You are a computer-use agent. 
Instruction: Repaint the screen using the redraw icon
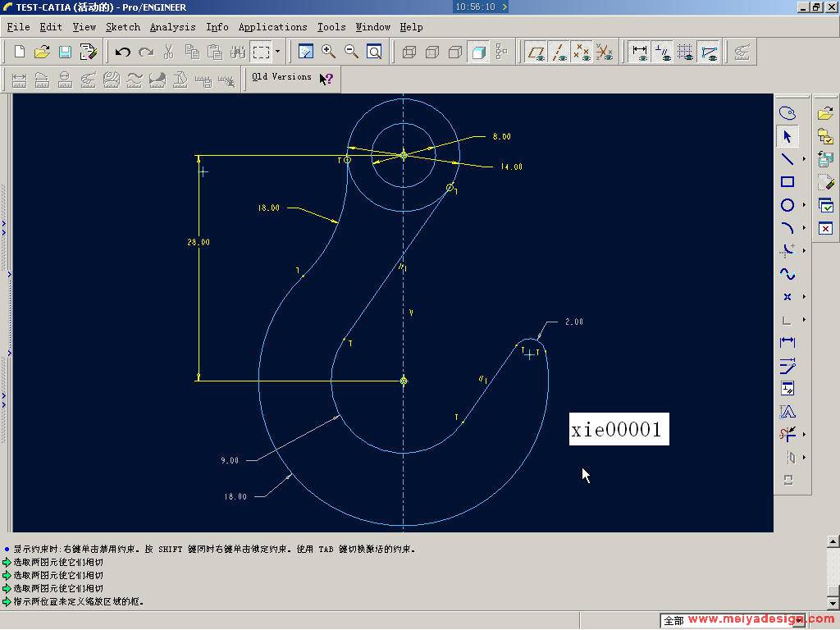click(x=305, y=52)
